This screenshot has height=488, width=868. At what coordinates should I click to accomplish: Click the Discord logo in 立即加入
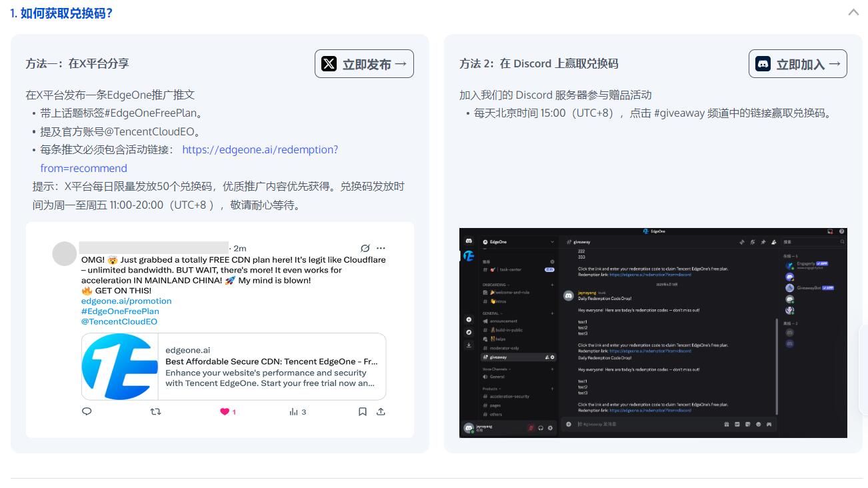tap(763, 64)
